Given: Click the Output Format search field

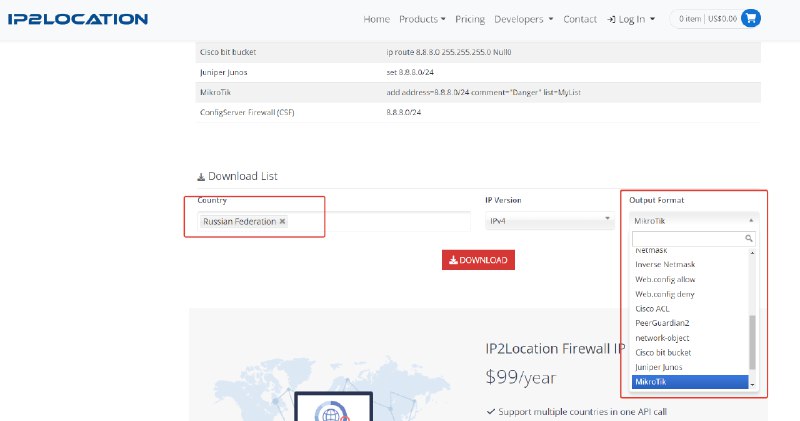Looking at the screenshot, I should pos(693,238).
